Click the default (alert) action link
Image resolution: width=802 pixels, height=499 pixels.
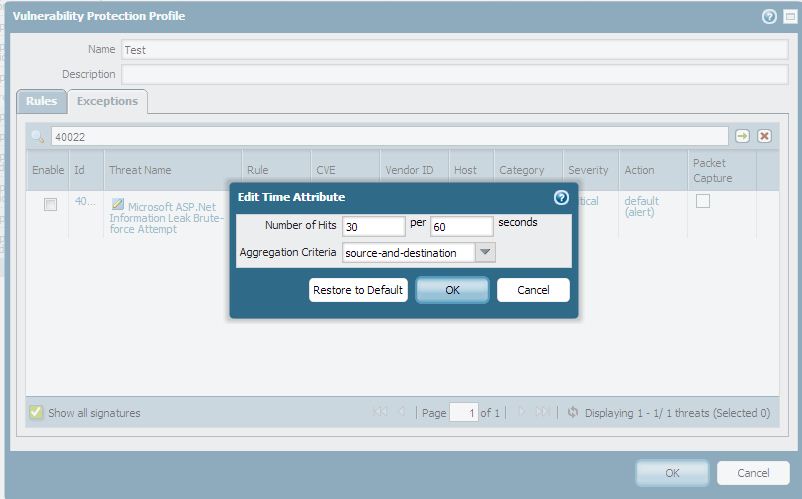click(641, 207)
